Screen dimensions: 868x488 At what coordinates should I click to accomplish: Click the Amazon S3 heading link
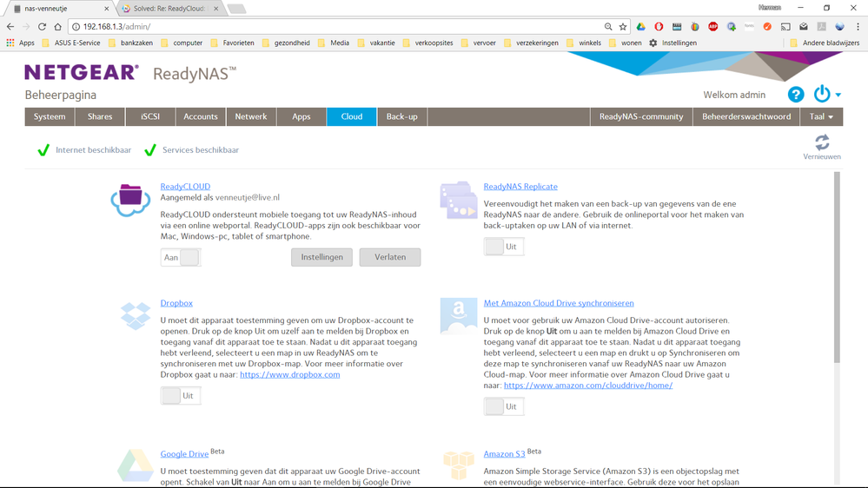click(x=504, y=454)
